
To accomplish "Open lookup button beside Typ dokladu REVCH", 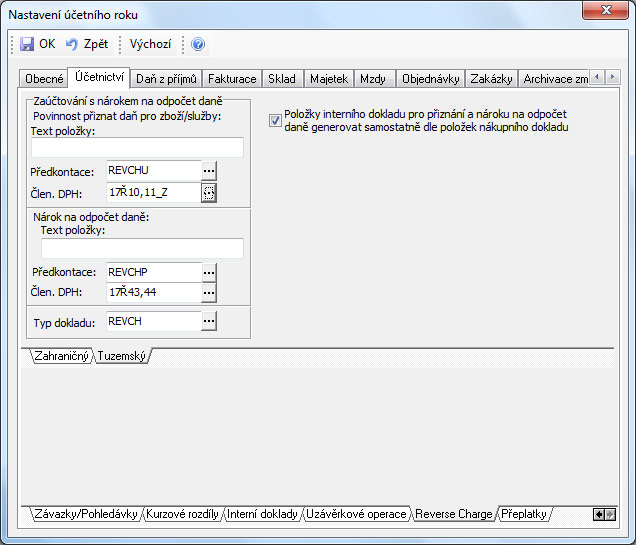I will 209,321.
